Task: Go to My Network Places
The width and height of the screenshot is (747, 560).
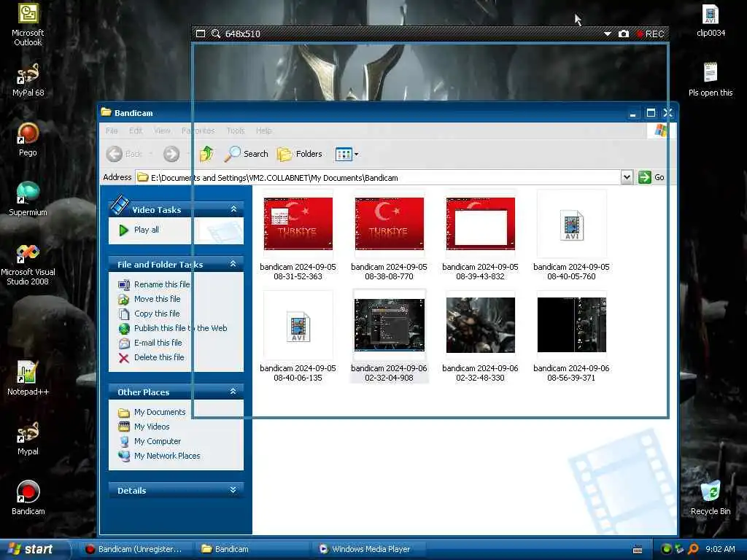Action: [x=167, y=456]
